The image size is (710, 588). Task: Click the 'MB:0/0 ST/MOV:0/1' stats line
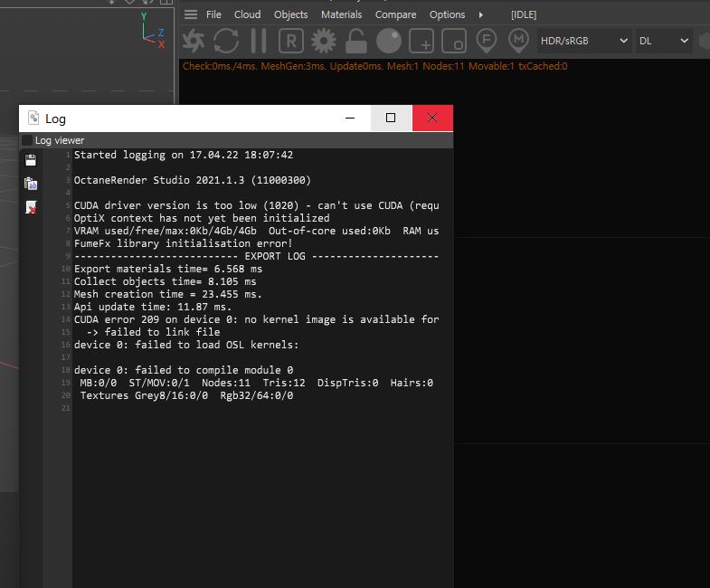click(256, 384)
